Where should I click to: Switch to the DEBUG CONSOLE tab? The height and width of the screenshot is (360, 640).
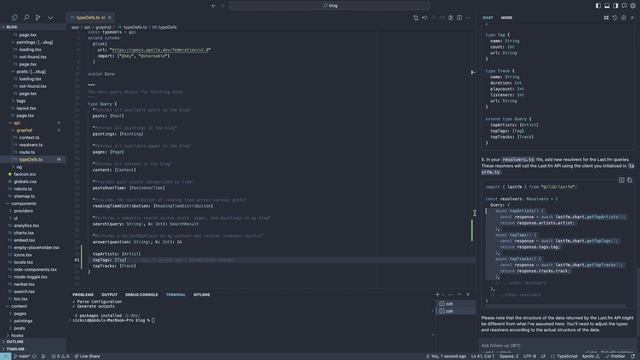tap(141, 294)
